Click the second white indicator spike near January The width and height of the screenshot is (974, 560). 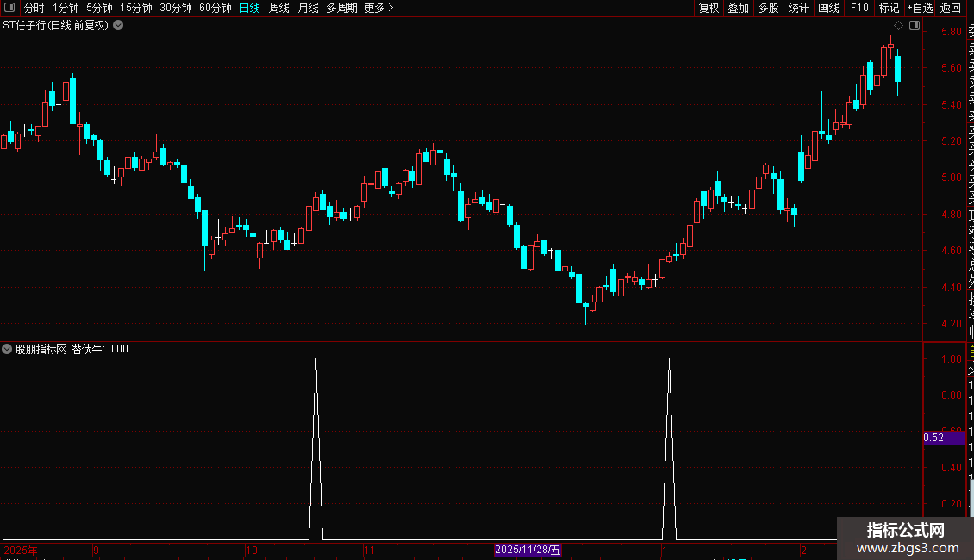click(x=669, y=449)
